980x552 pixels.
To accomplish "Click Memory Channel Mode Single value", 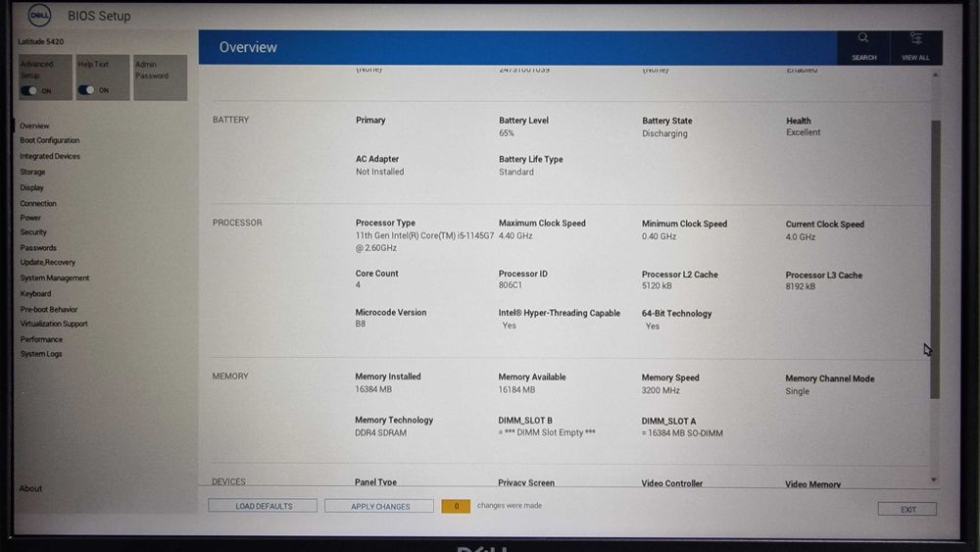I will (x=797, y=391).
